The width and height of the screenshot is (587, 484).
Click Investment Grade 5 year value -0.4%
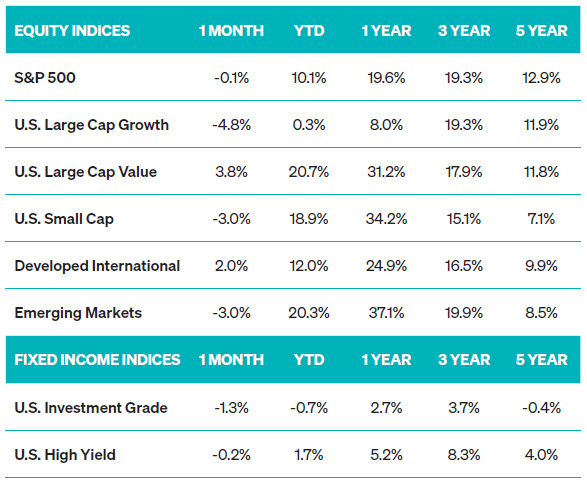542,408
